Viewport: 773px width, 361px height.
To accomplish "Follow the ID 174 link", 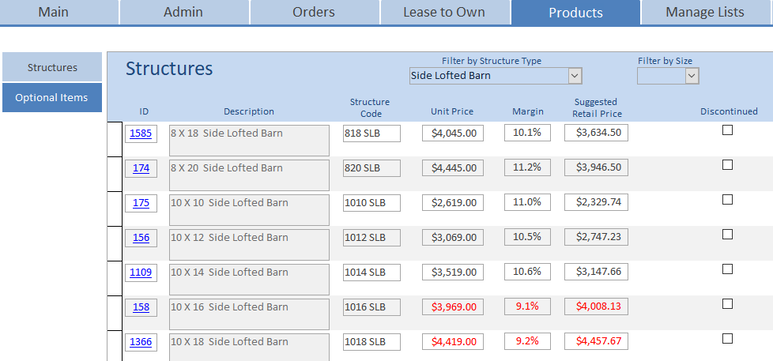I will pos(141,168).
